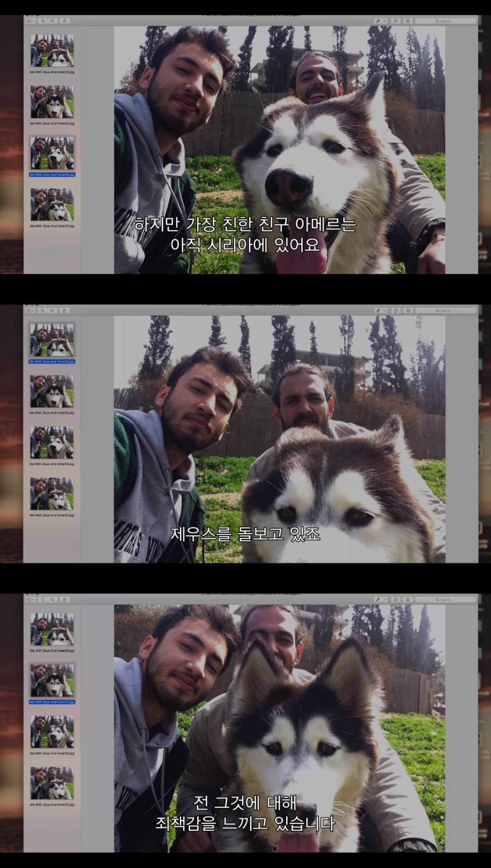The width and height of the screenshot is (491, 868).
Task: Select the Highlight pen in the top window
Action: coord(379,21)
